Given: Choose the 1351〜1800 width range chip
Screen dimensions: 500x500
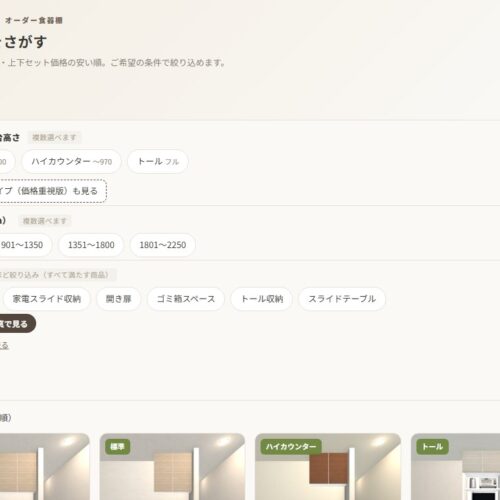Looking at the screenshot, I should coord(91,245).
